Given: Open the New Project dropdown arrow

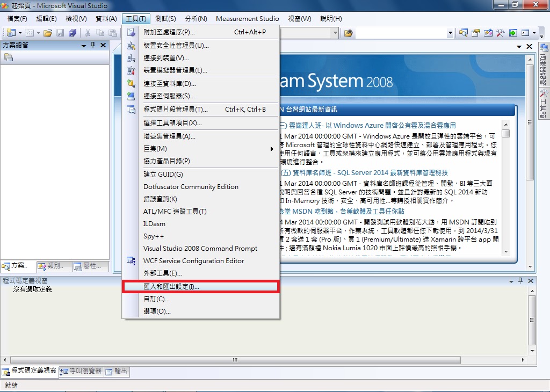Looking at the screenshot, I should 20,33.
